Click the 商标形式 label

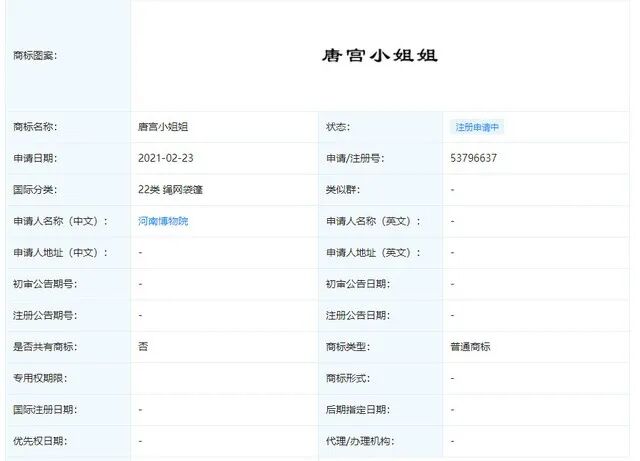click(348, 378)
